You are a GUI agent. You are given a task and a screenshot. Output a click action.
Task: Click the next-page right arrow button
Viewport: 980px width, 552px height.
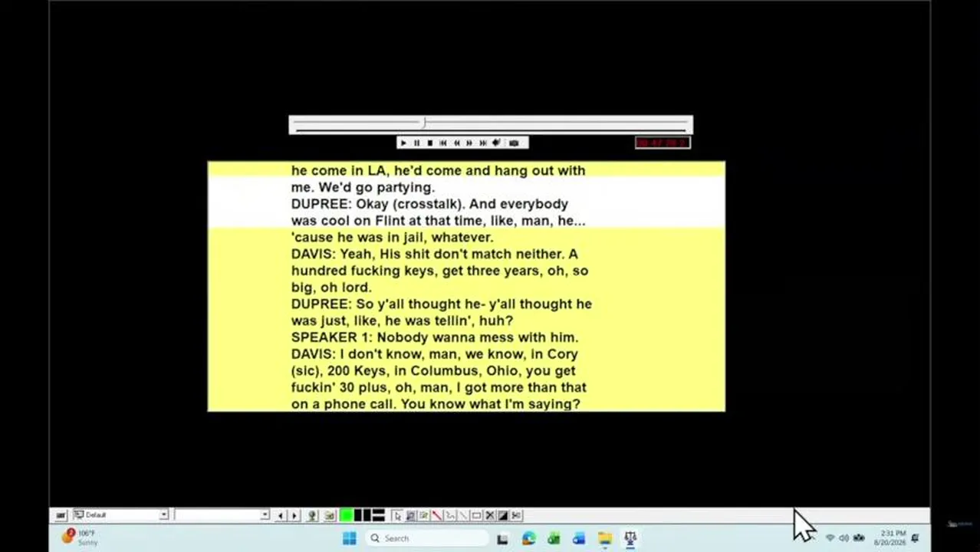pyautogui.click(x=294, y=515)
